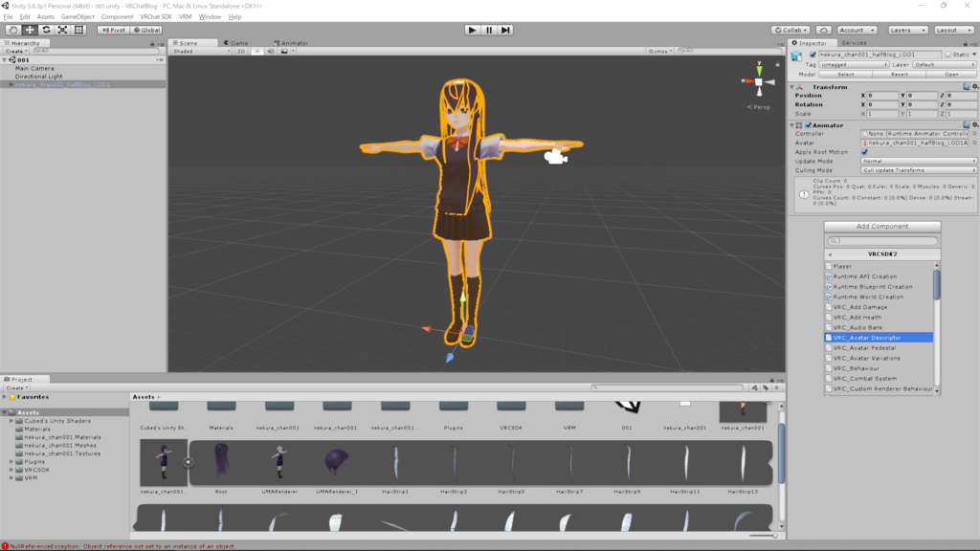Open the Hierarchy Create dropdown
The width and height of the screenshot is (980, 551).
[x=16, y=52]
